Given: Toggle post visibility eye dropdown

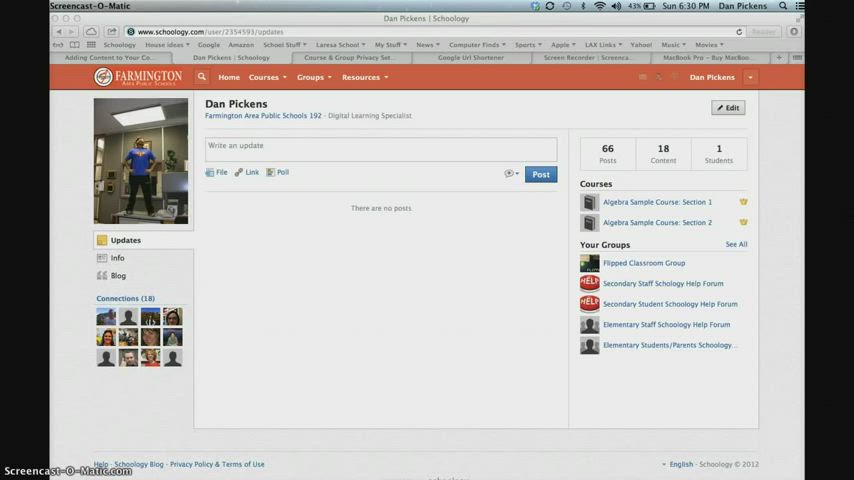Looking at the screenshot, I should (x=511, y=174).
